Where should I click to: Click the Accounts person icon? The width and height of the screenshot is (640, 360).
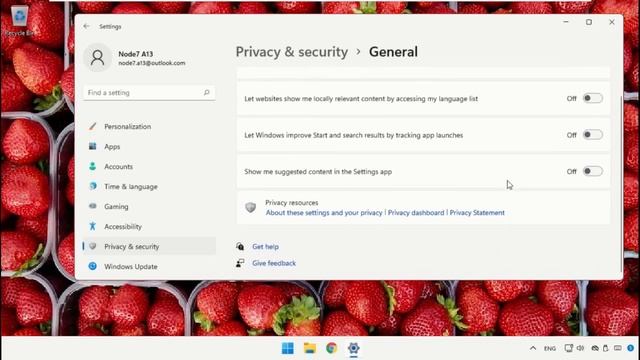point(93,166)
